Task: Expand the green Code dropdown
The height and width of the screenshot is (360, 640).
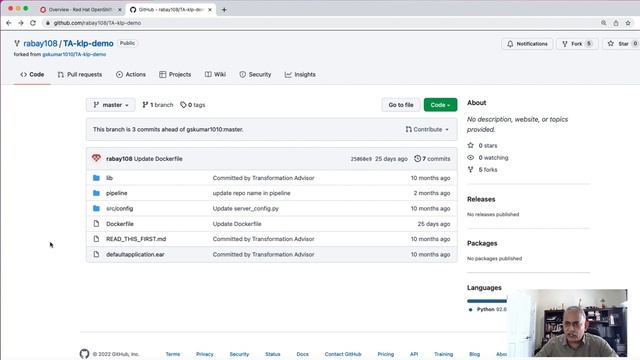Action: 440,105
